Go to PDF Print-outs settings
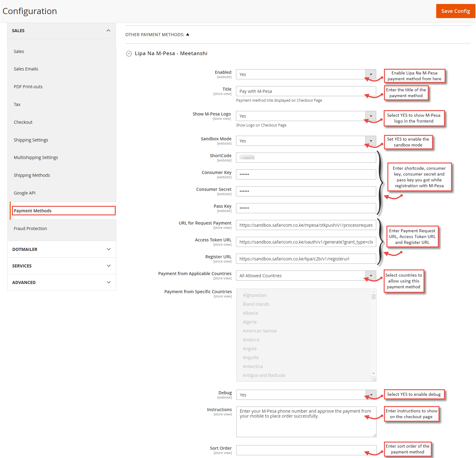This screenshot has width=476, height=458. 28,87
